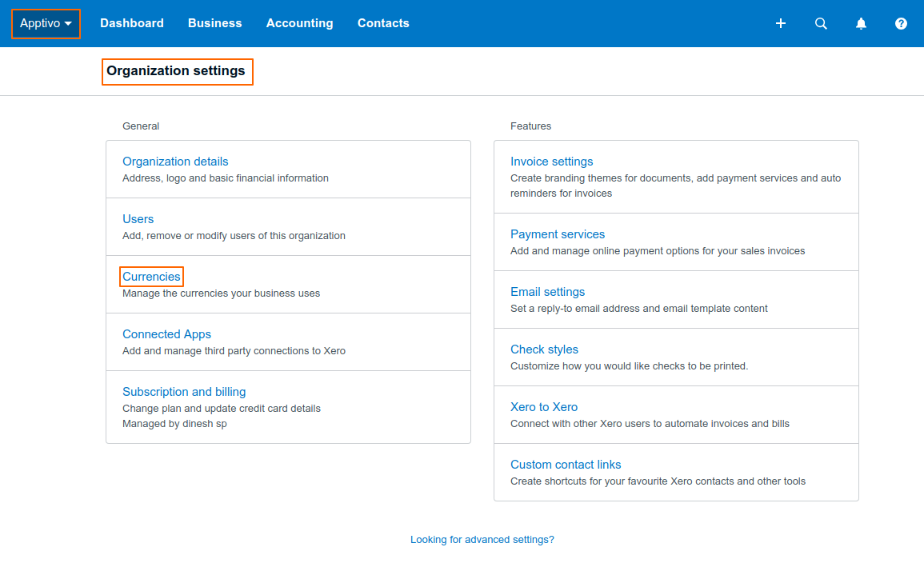Open the Currencies settings link

[151, 277]
